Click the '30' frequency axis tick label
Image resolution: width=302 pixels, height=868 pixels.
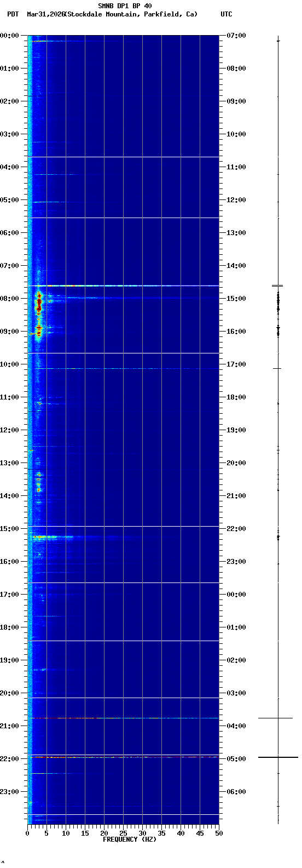[x=142, y=833]
